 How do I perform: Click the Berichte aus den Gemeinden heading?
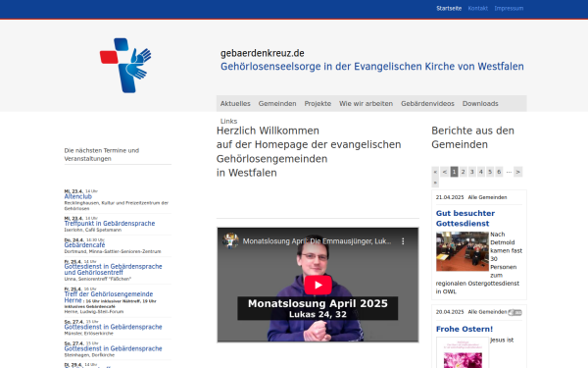pyautogui.click(x=472, y=137)
